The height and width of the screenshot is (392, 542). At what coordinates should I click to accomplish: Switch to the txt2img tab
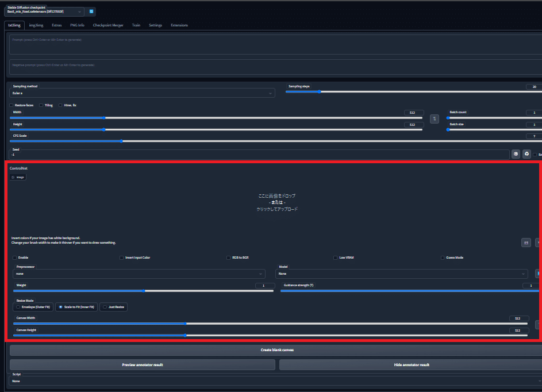[x=14, y=25]
